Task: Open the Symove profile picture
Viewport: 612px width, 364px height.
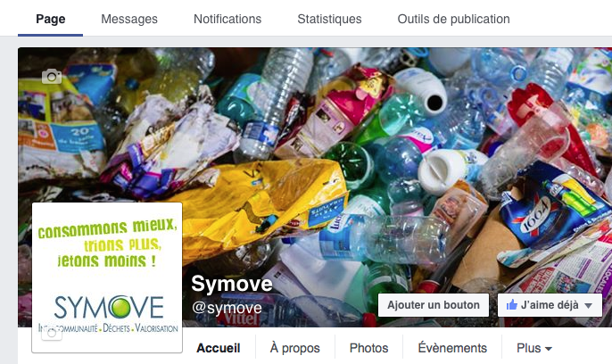Action: coord(107,277)
